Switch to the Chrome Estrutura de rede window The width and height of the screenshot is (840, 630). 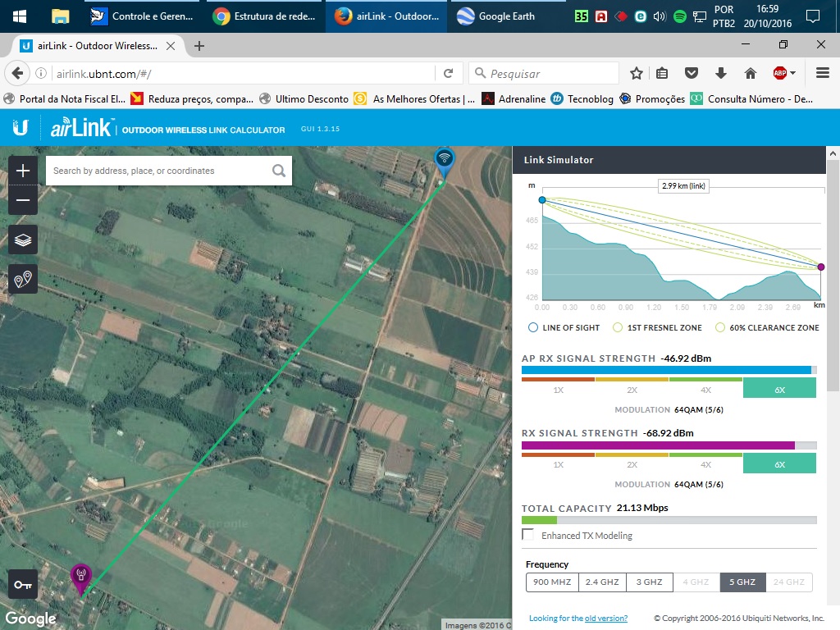264,16
